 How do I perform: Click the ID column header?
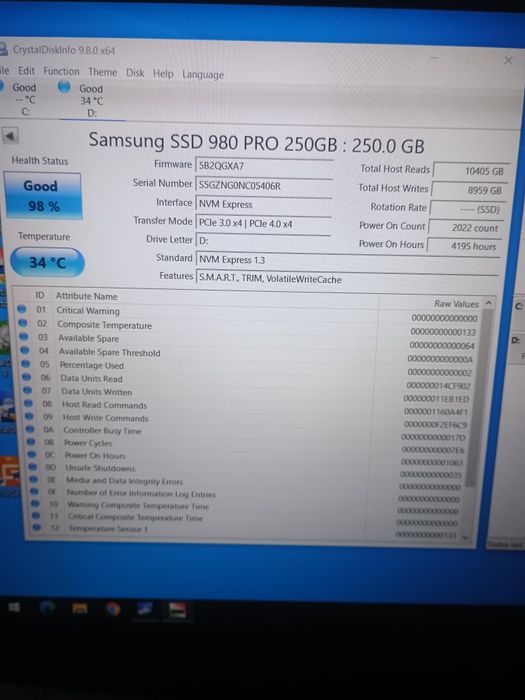(40, 295)
